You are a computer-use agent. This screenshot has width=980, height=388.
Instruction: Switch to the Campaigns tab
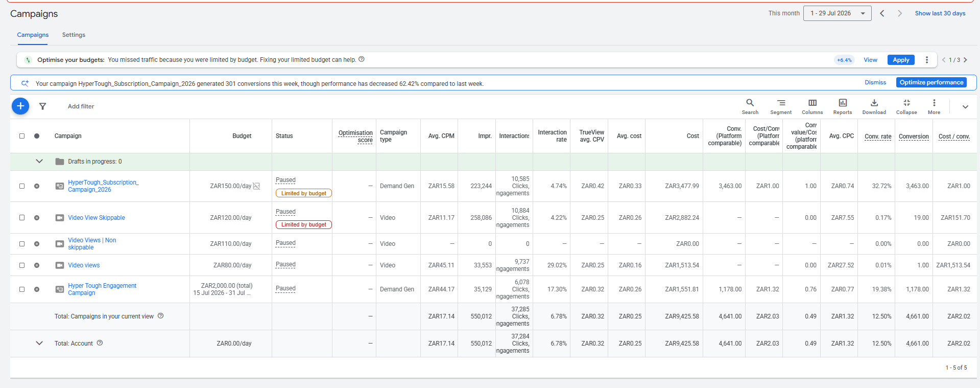(x=33, y=35)
